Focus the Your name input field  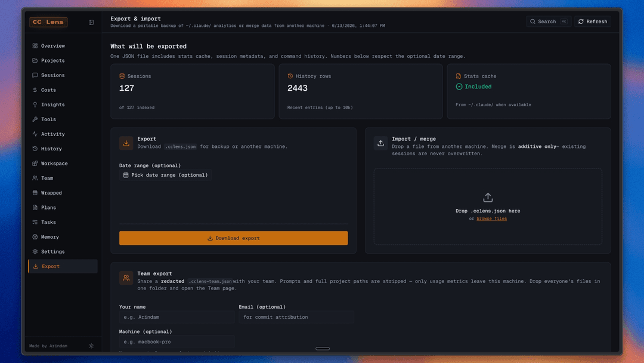(x=177, y=317)
